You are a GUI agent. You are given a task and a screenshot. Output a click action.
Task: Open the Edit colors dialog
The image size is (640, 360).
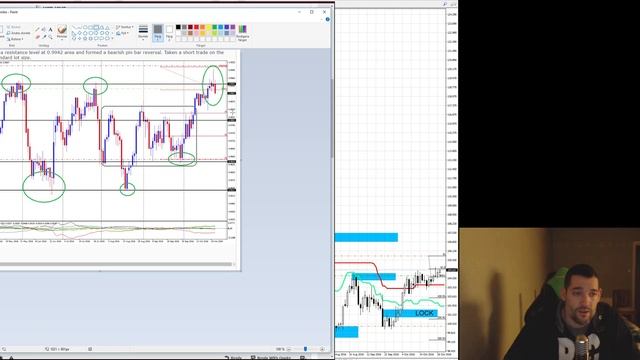pyautogui.click(x=242, y=33)
